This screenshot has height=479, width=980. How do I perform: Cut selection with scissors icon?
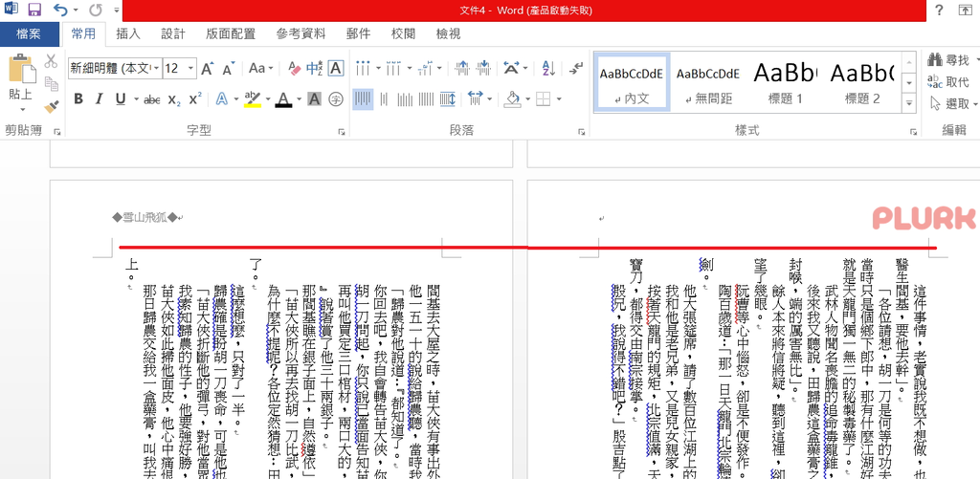(x=52, y=61)
